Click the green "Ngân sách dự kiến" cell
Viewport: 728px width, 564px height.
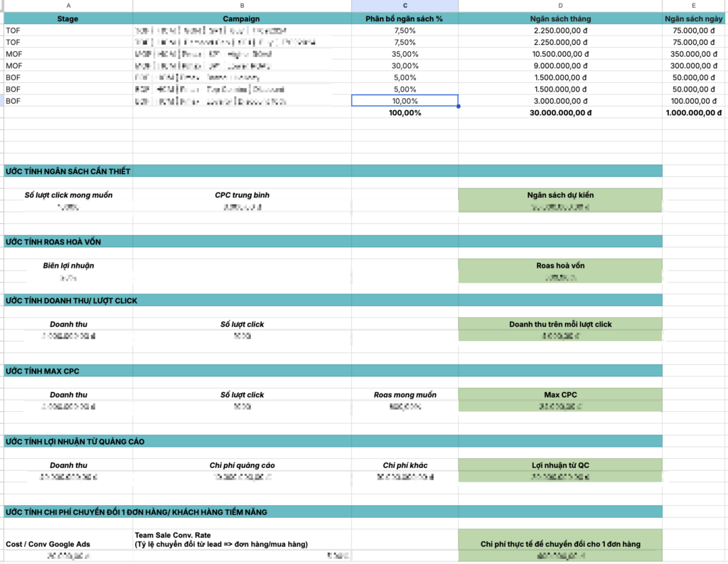click(560, 195)
